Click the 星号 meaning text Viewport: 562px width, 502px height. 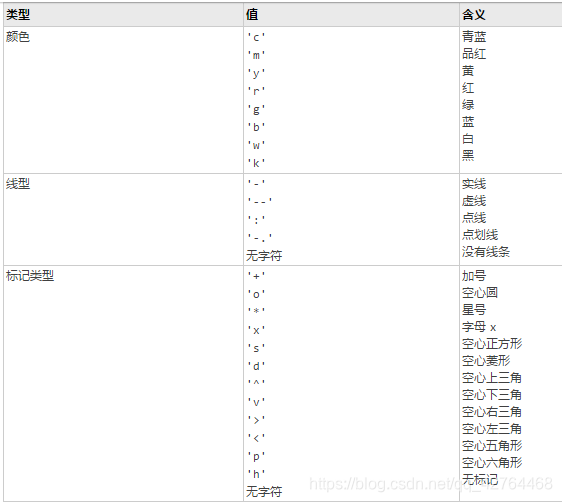tap(474, 310)
